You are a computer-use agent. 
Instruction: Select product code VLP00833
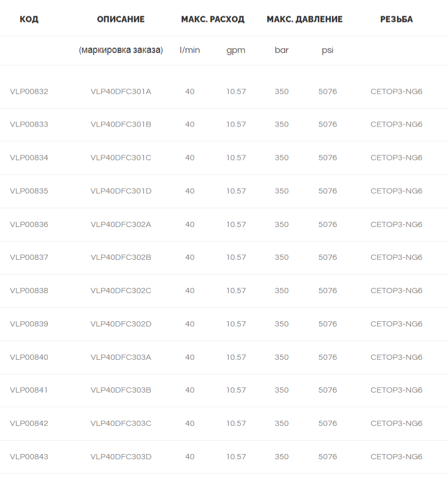click(x=29, y=124)
